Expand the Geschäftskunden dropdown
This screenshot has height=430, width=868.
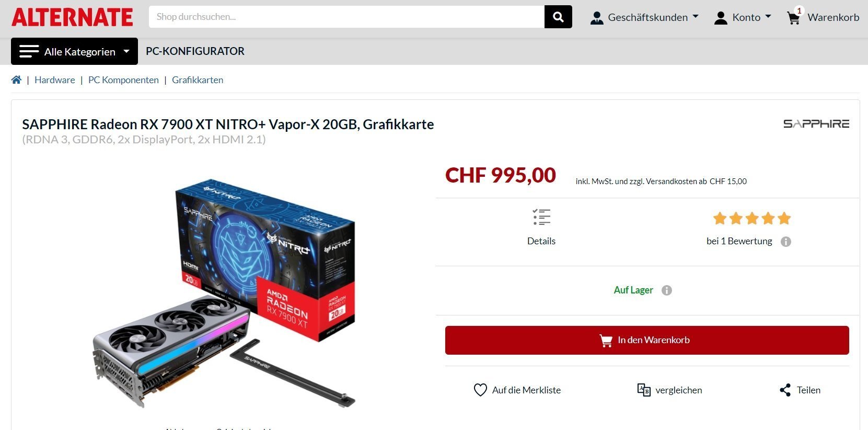(x=644, y=17)
